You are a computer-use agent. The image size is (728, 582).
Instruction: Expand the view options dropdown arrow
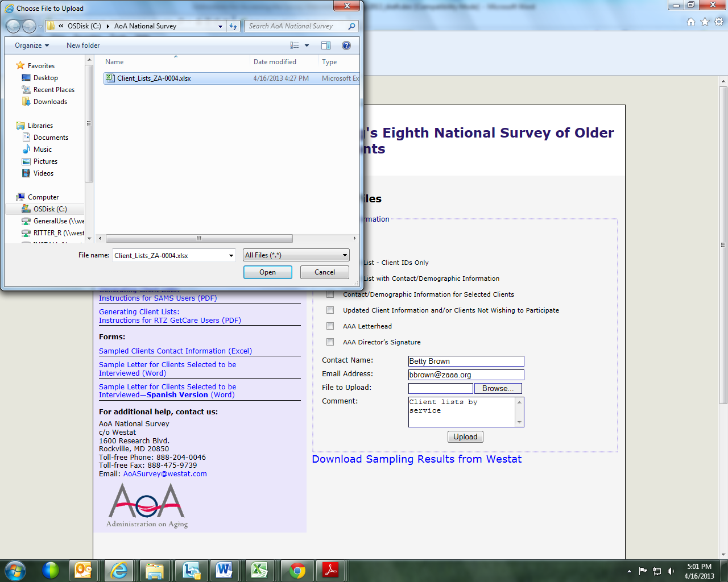[x=307, y=45]
